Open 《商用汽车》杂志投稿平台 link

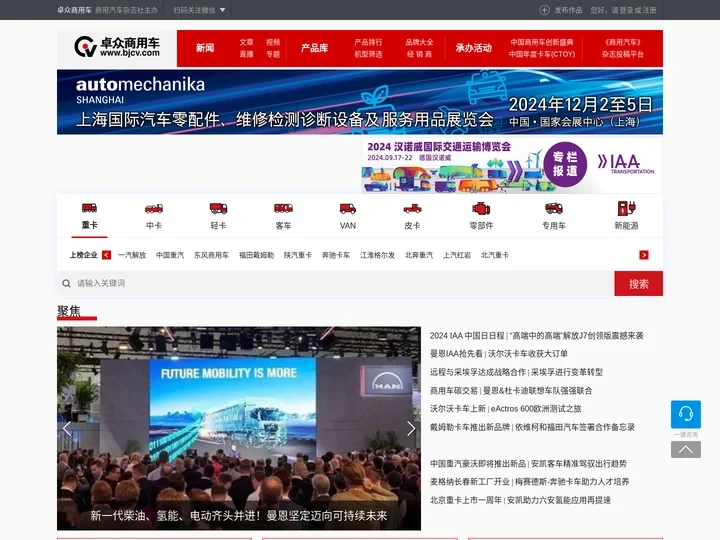point(623,48)
